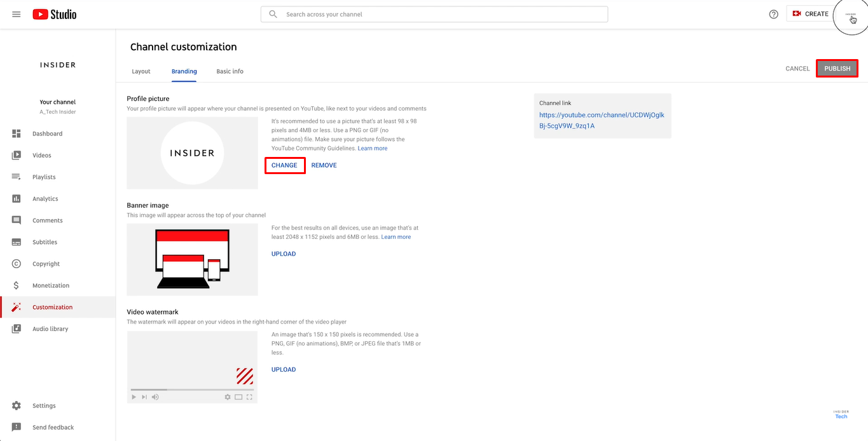Open the Audio library

[17, 329]
